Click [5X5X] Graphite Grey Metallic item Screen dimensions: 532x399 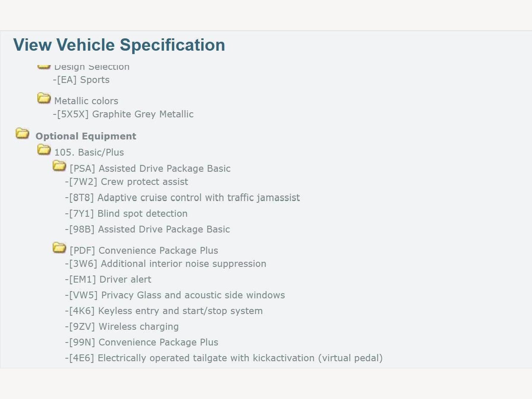(x=123, y=114)
